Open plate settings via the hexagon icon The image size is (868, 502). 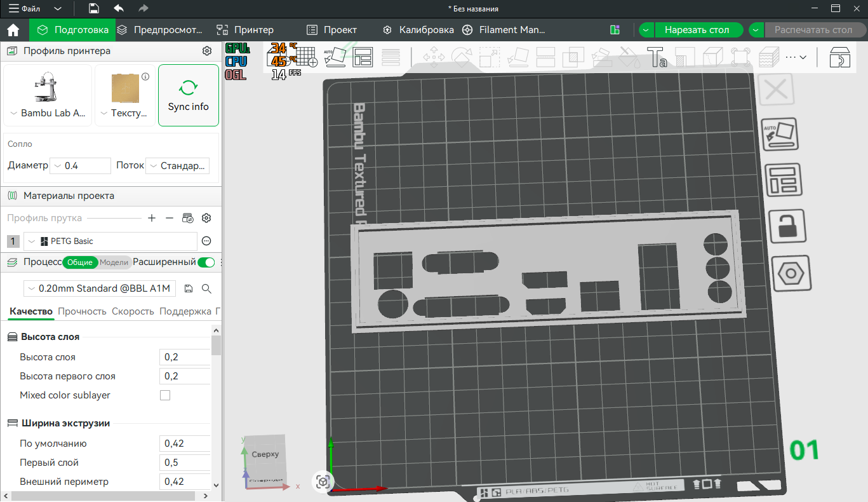click(x=791, y=274)
